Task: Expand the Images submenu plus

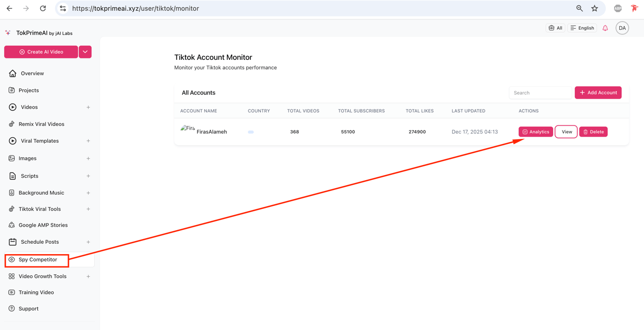Action: (88, 158)
